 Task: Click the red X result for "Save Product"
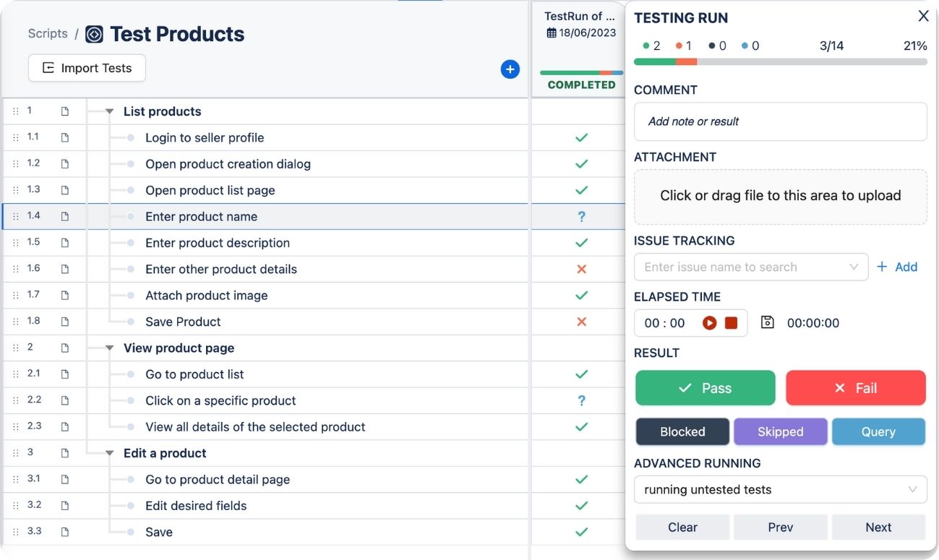point(580,321)
